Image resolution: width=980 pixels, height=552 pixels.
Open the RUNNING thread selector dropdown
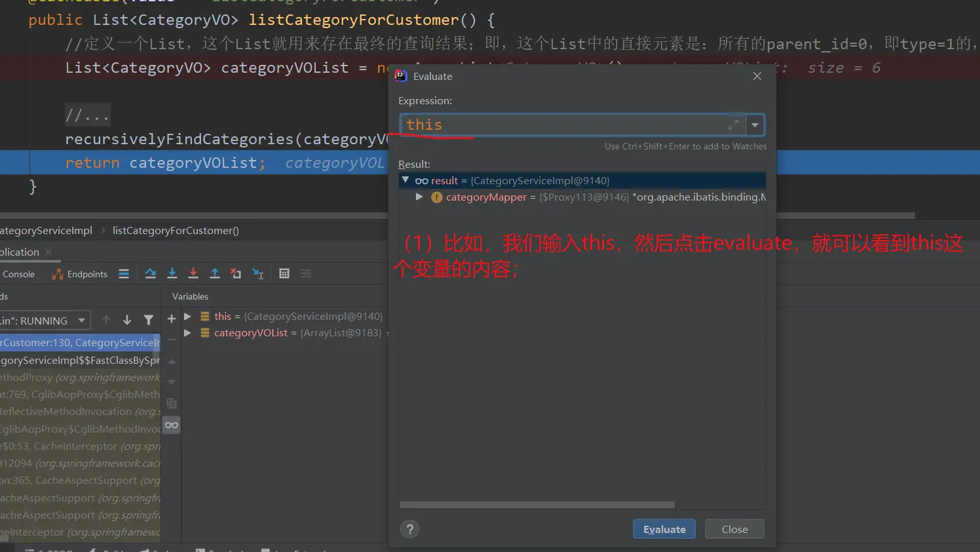click(x=45, y=321)
